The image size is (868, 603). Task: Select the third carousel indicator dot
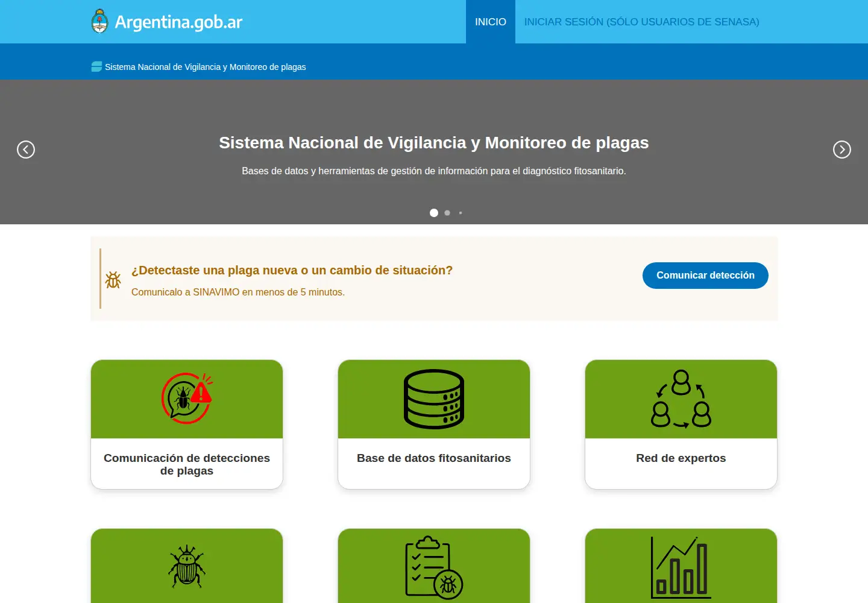(461, 213)
